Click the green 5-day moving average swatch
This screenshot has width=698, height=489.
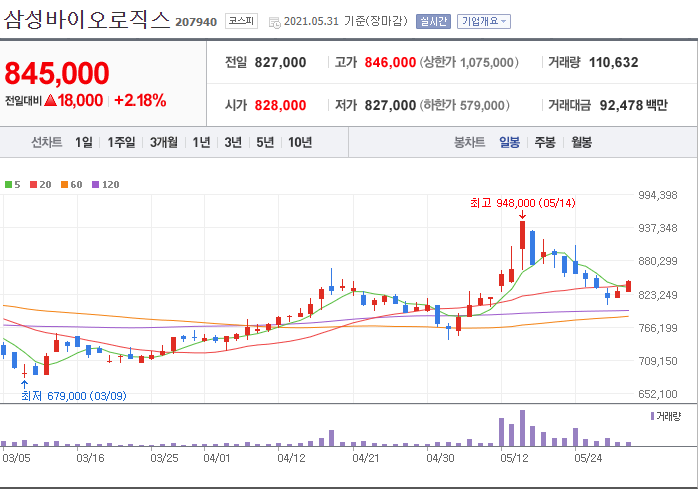click(x=8, y=184)
